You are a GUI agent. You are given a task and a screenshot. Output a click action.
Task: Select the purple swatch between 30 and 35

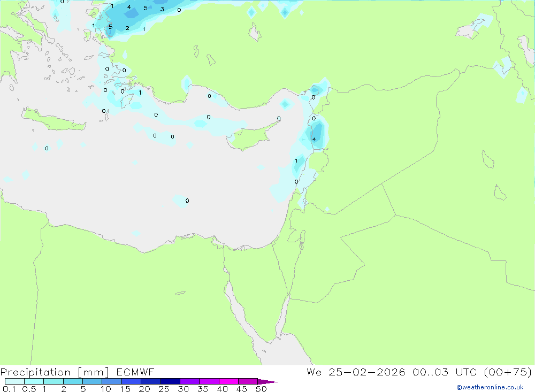(x=189, y=381)
